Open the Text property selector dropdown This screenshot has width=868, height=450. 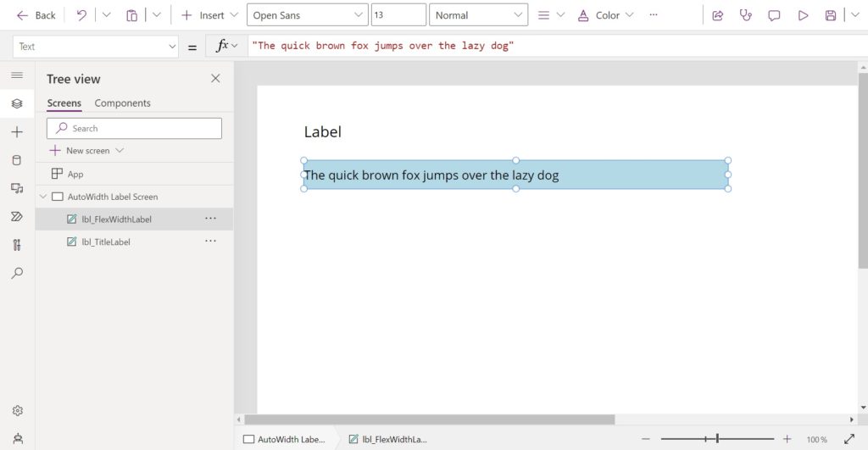pyautogui.click(x=95, y=47)
